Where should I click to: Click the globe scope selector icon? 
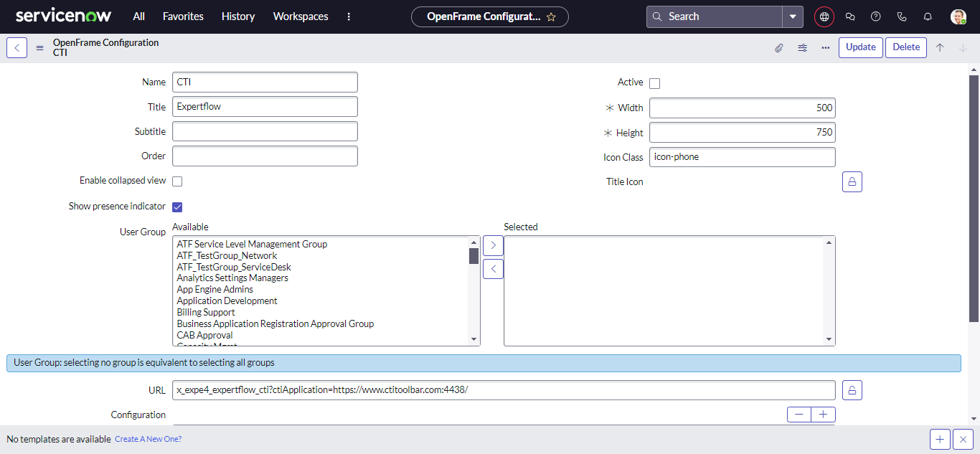tap(824, 16)
